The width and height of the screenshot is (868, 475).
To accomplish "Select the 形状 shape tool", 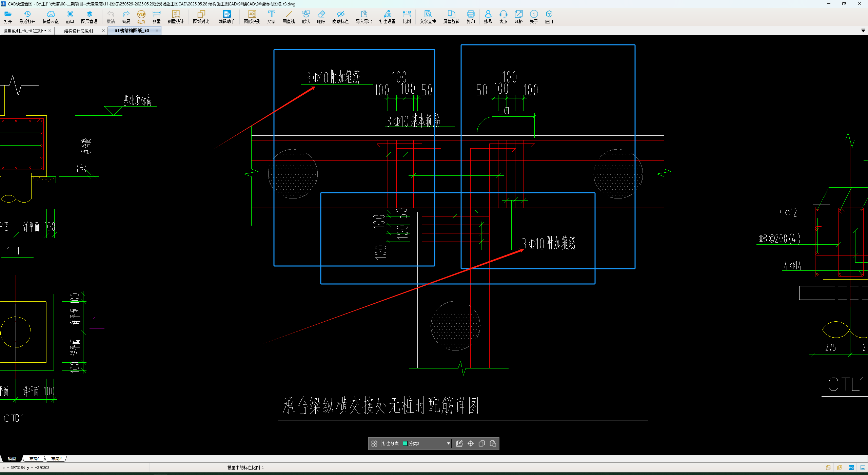I will pyautogui.click(x=306, y=17).
